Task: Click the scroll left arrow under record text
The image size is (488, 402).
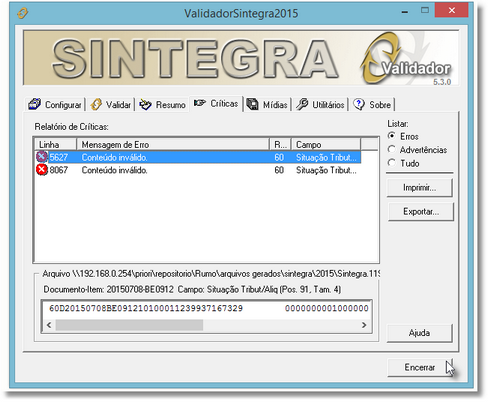Action: tap(49, 325)
